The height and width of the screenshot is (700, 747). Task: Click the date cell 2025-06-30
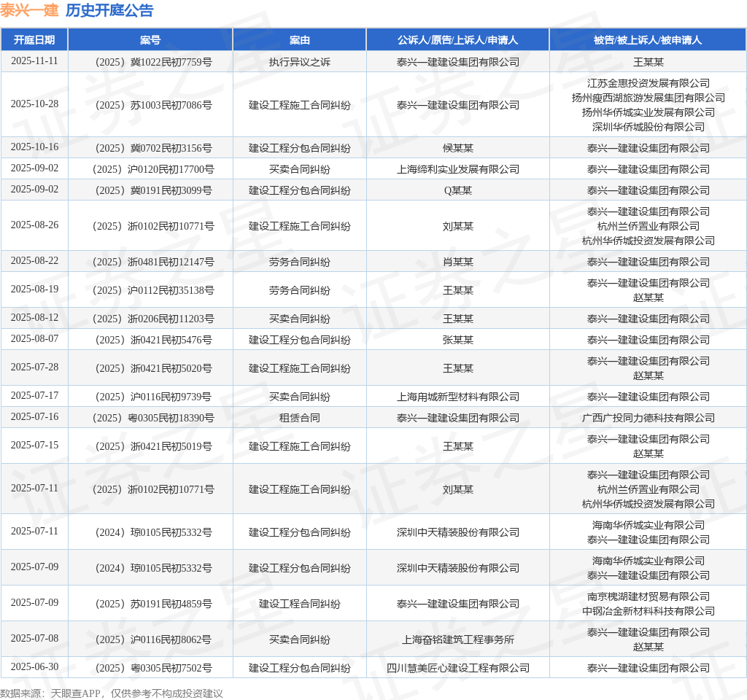(x=34, y=667)
